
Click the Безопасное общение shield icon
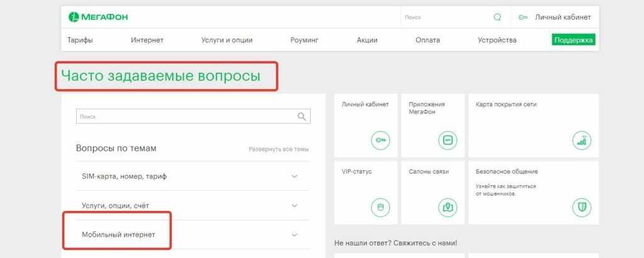[x=581, y=207]
